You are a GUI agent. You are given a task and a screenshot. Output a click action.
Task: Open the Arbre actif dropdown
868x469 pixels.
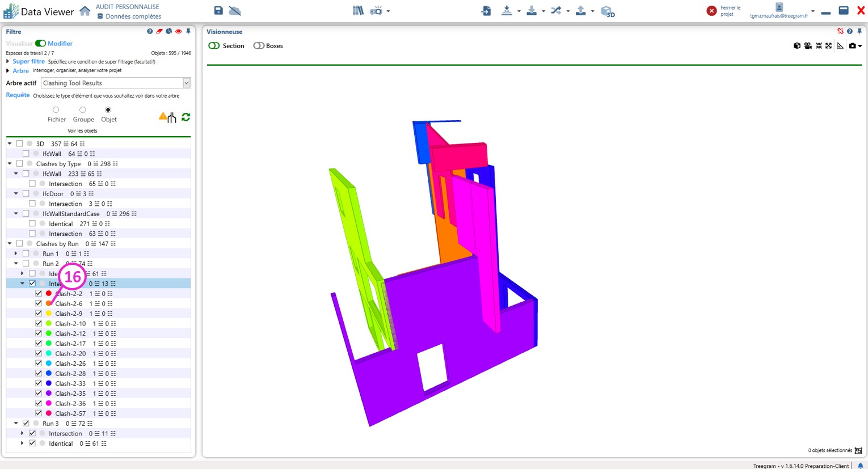[x=186, y=83]
